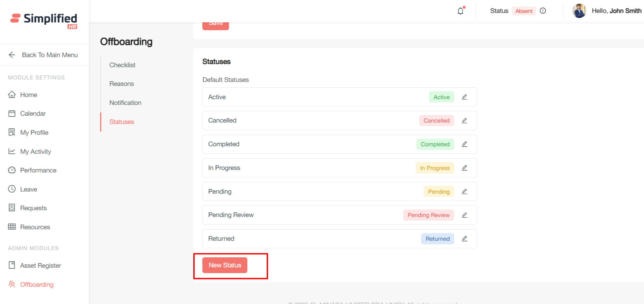Click John Smith's profile avatar

click(579, 11)
